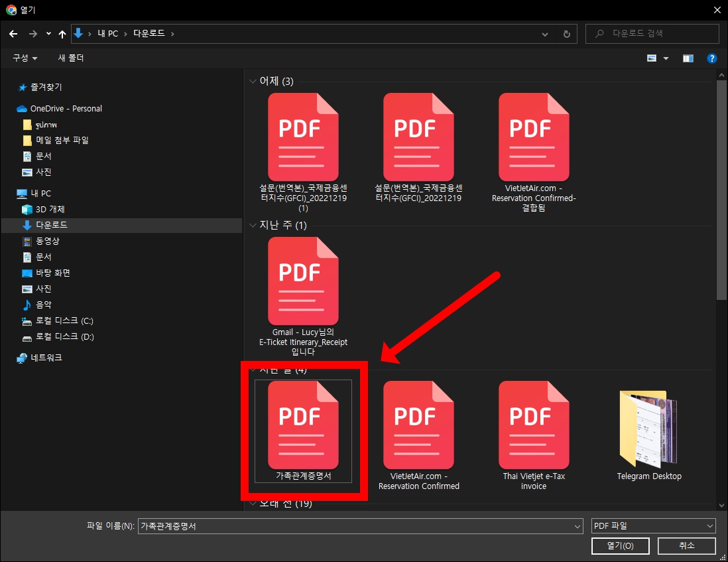This screenshot has height=562, width=728.
Task: Open the view options dropdown arrow
Action: (665, 58)
